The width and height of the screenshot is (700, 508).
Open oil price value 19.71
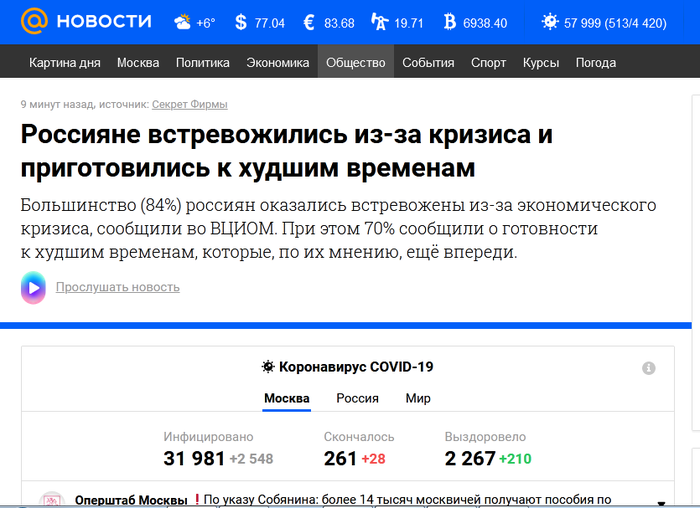tap(408, 23)
